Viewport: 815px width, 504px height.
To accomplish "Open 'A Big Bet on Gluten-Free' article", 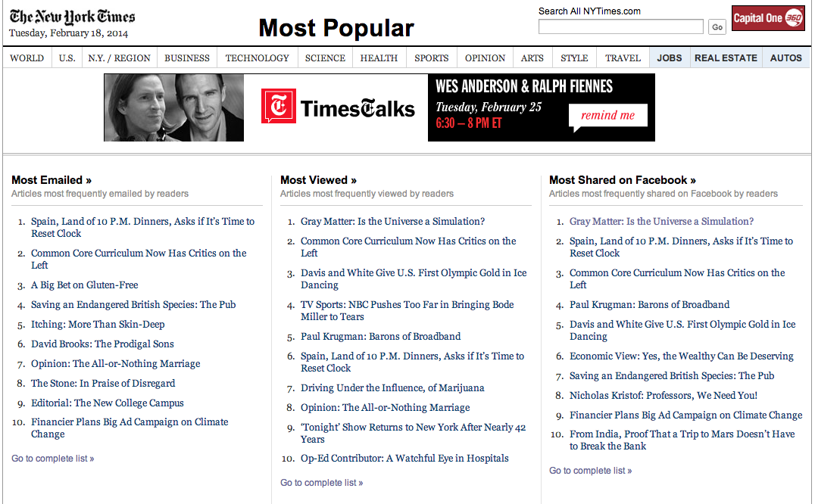I will click(x=84, y=285).
